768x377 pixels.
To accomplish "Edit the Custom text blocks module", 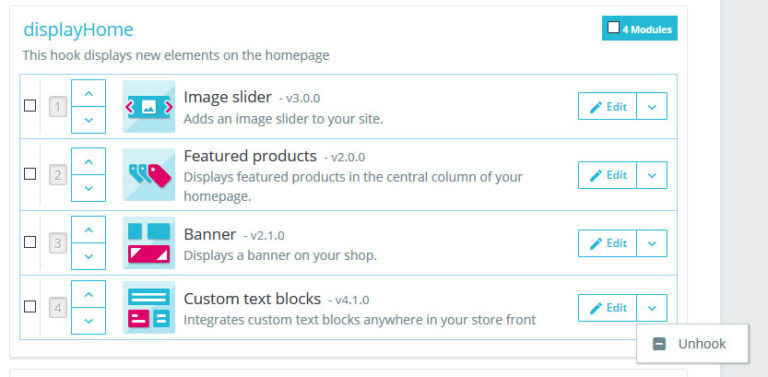I will point(607,308).
